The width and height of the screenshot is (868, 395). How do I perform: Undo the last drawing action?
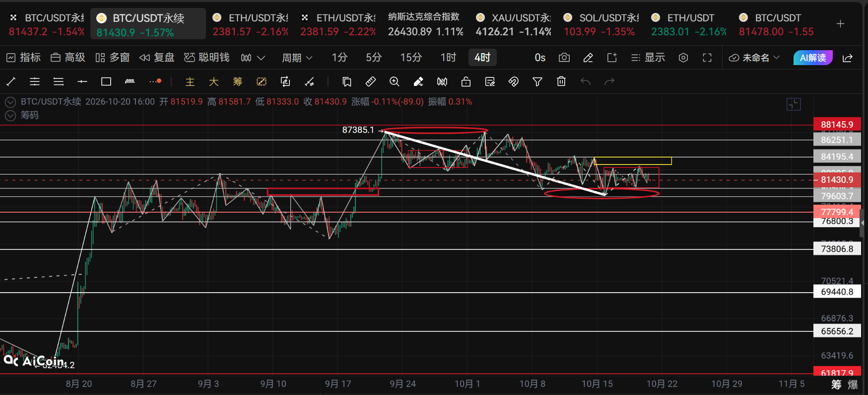pos(586,81)
